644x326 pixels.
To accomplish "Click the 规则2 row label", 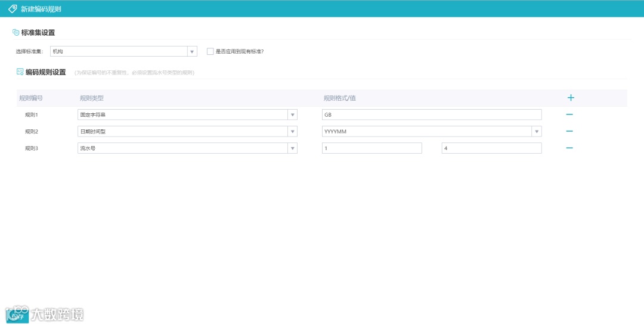I will tap(32, 131).
